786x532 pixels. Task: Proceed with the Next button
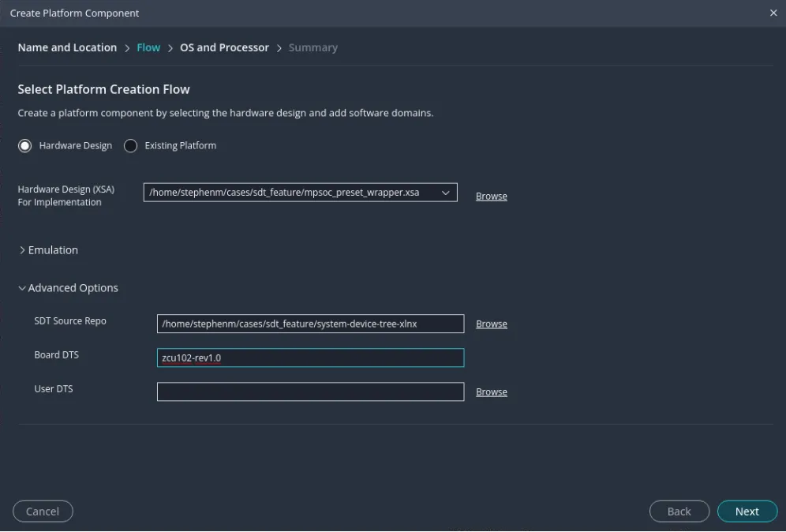(747, 511)
